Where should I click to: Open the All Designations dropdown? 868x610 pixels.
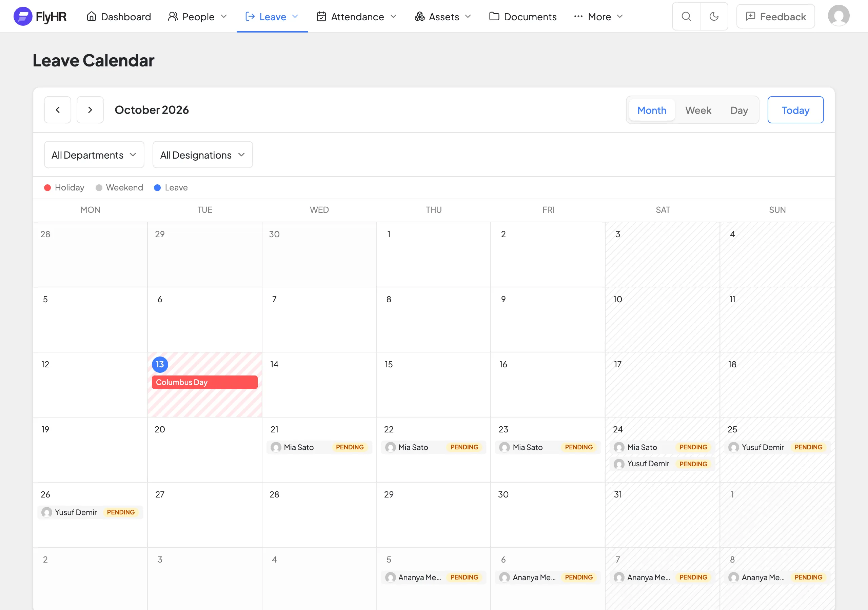click(203, 155)
